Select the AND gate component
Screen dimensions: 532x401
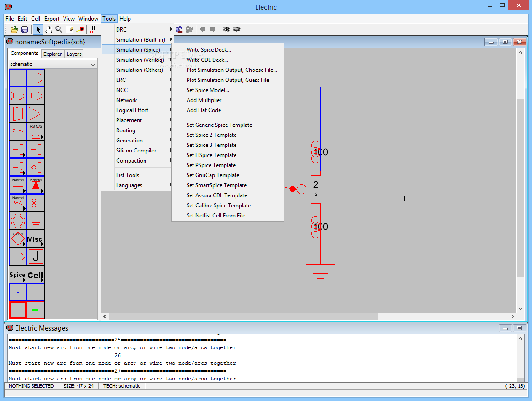(x=36, y=78)
